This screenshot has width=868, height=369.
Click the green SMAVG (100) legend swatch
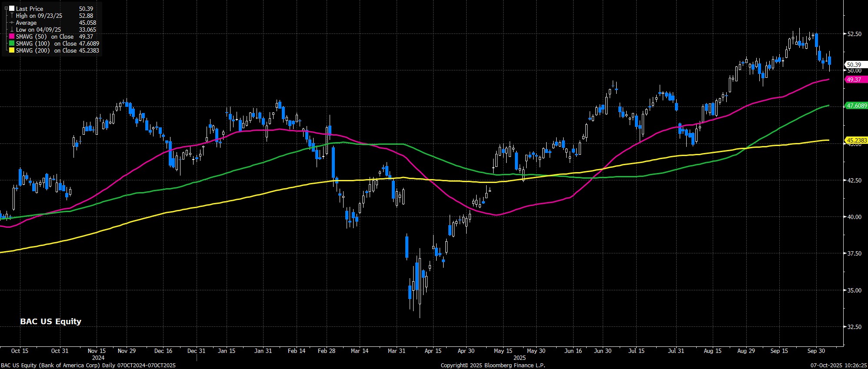[x=12, y=43]
